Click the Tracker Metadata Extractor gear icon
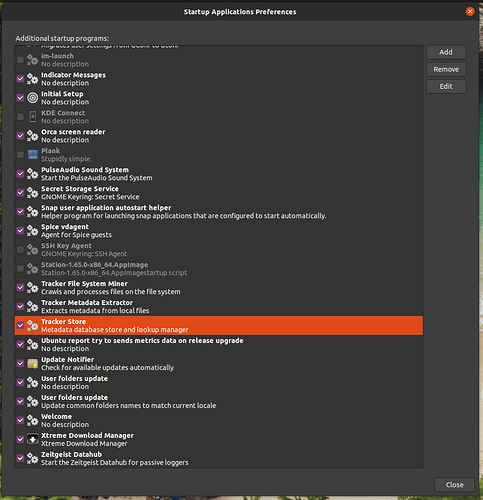This screenshot has width=483, height=500. coord(32,307)
